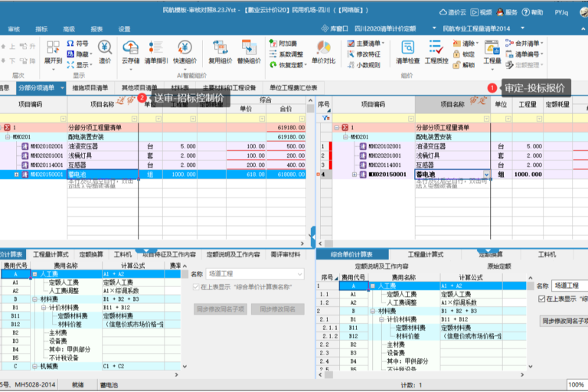Image resolution: width=588 pixels, height=392 pixels.
Task: Switch to the 措施项目清单 tab
Action: (90, 88)
